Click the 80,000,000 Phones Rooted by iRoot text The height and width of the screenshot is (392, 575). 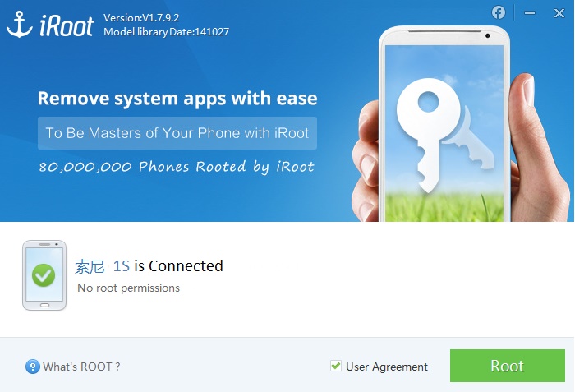[x=177, y=167]
